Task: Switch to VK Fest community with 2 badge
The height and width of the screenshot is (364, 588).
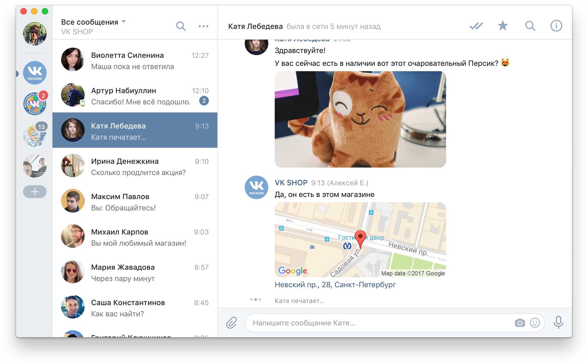Action: [35, 104]
